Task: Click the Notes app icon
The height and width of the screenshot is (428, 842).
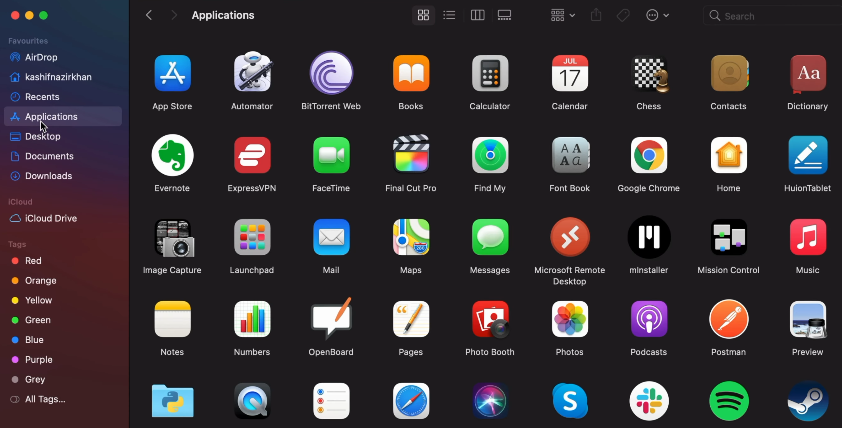Action: 172,320
